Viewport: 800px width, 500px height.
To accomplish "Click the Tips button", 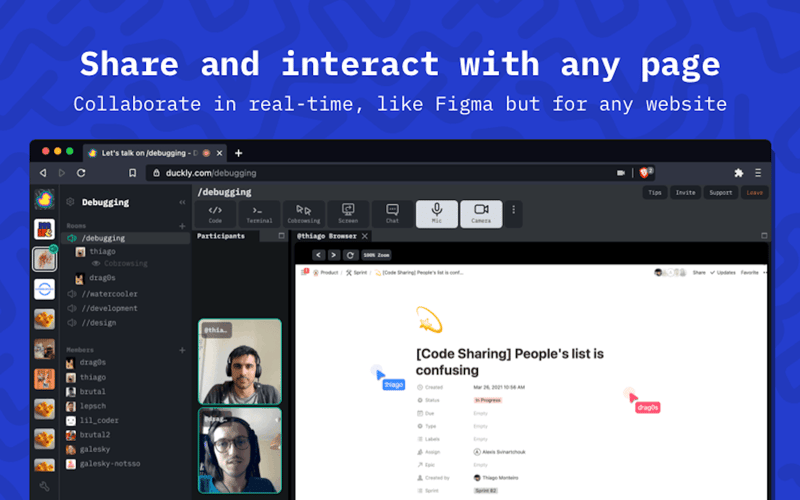I will coord(655,192).
